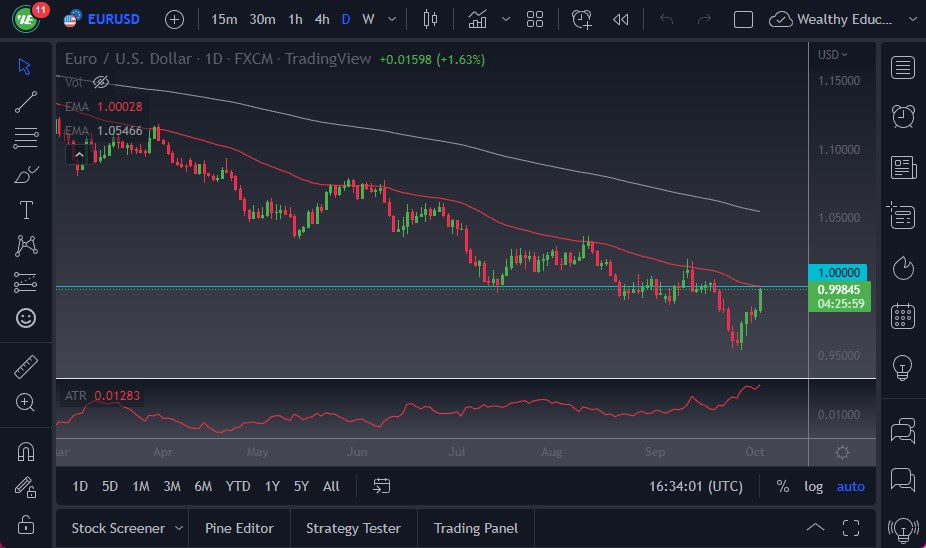Open the calendar panel icon
Screen dimensions: 926x548
point(903,316)
